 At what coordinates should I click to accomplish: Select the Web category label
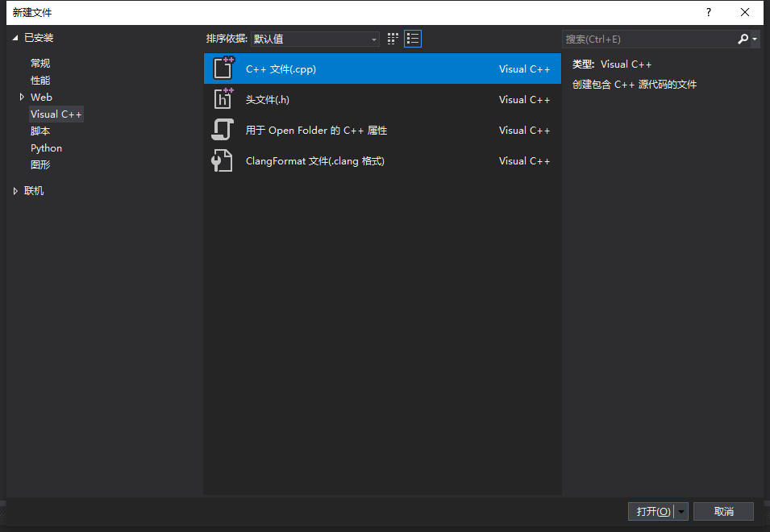(41, 98)
